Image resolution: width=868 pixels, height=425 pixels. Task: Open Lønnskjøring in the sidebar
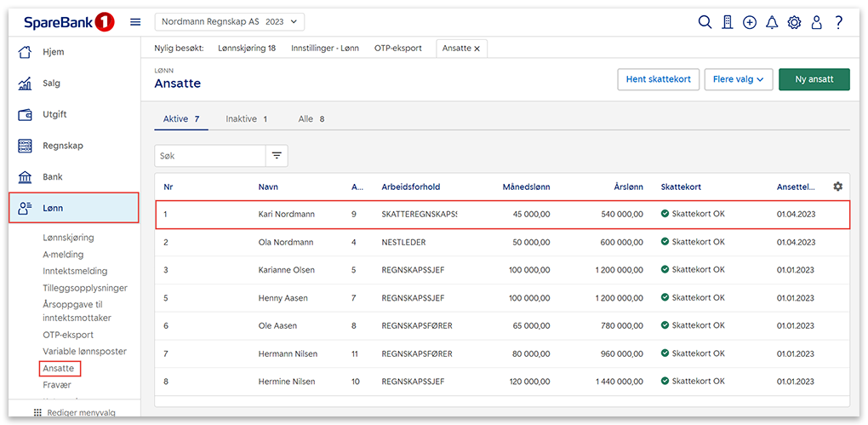pyautogui.click(x=68, y=238)
